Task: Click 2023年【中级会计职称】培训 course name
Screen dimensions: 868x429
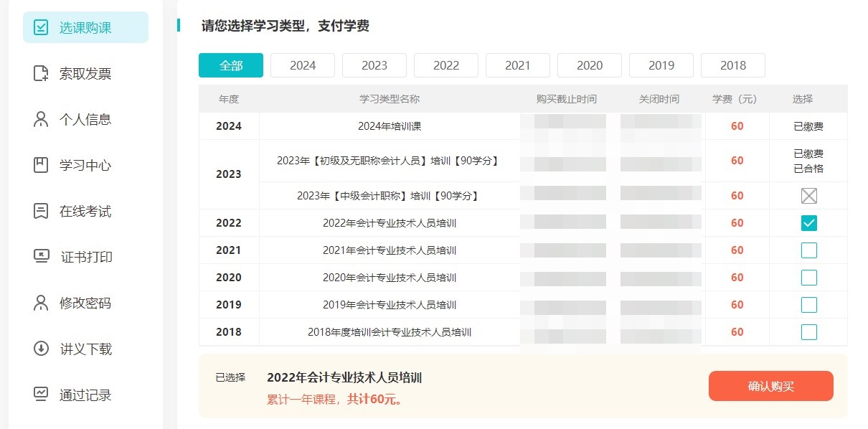Action: point(388,196)
